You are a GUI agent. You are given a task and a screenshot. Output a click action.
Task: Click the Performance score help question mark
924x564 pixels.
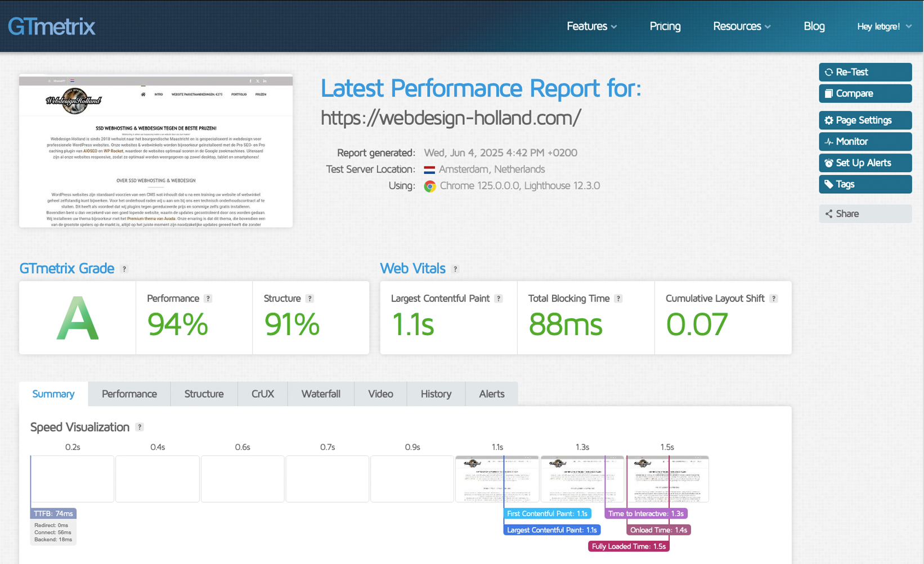(208, 299)
